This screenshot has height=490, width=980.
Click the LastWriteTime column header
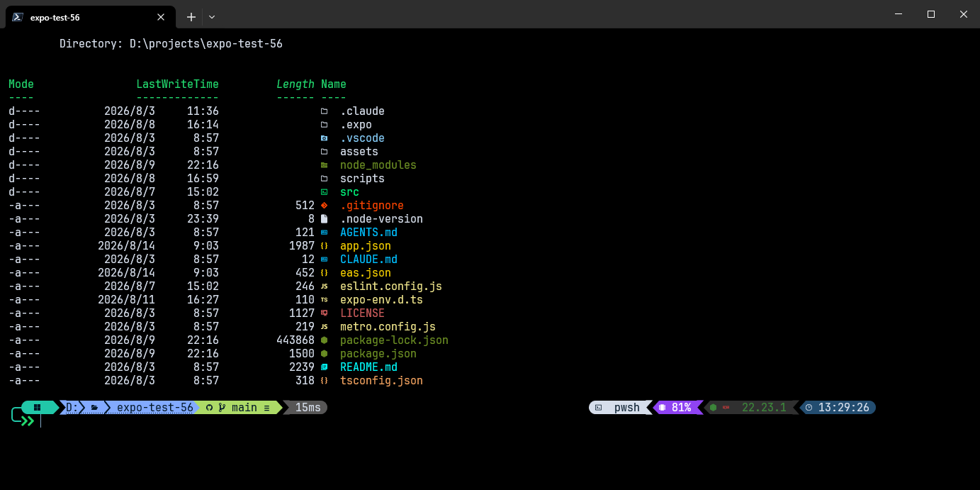tap(177, 84)
